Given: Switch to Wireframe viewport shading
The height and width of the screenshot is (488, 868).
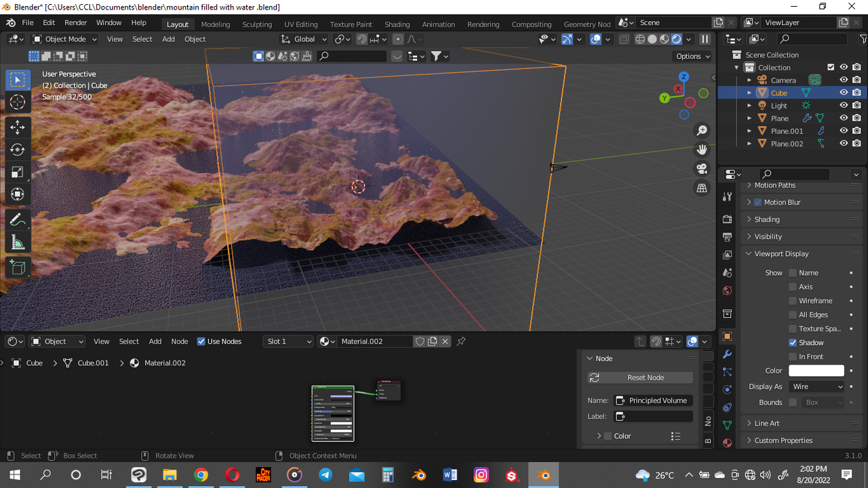Looking at the screenshot, I should tap(639, 39).
